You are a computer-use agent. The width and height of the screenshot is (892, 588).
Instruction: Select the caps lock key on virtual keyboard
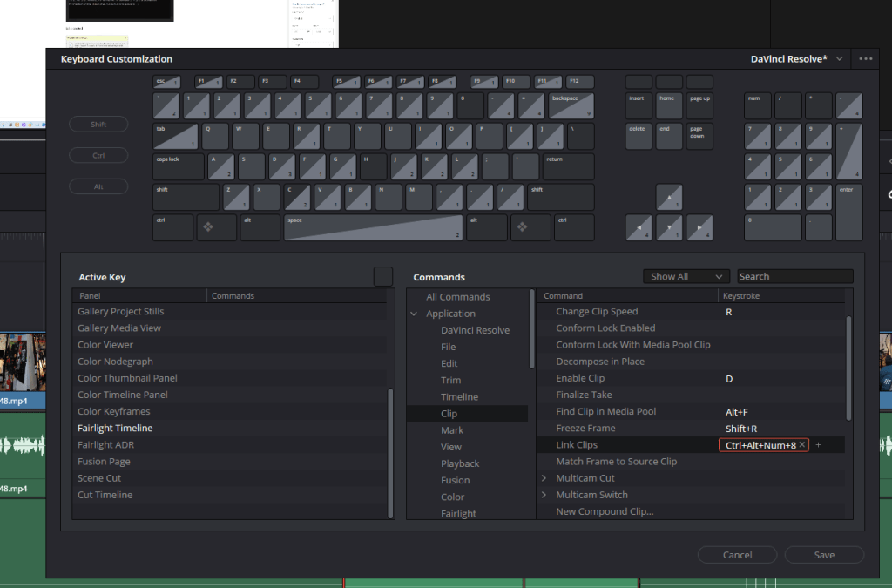coord(178,166)
